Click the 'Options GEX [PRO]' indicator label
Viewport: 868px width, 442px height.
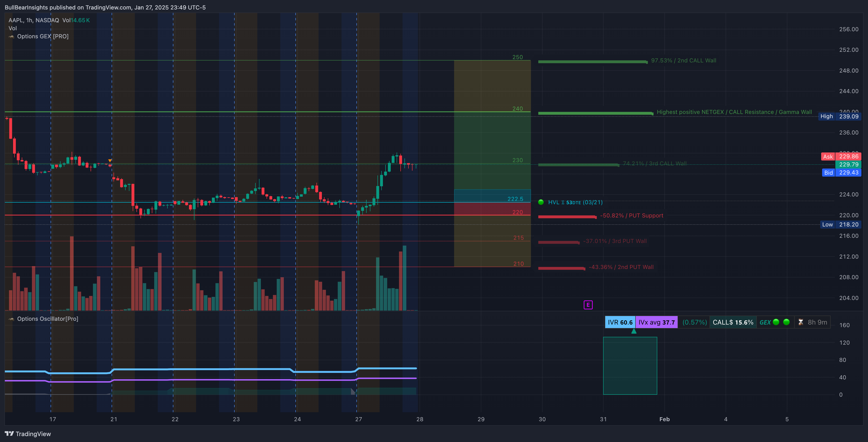[x=43, y=36]
